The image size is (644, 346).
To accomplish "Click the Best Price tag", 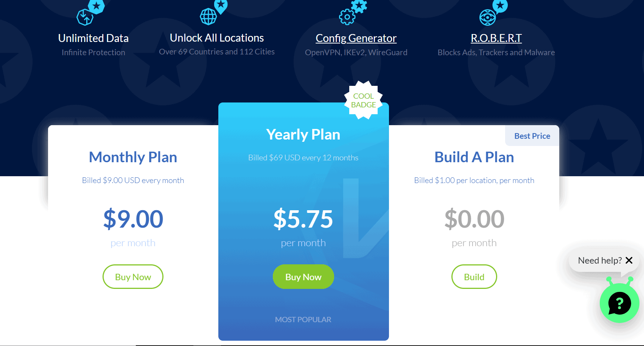I will pyautogui.click(x=532, y=136).
